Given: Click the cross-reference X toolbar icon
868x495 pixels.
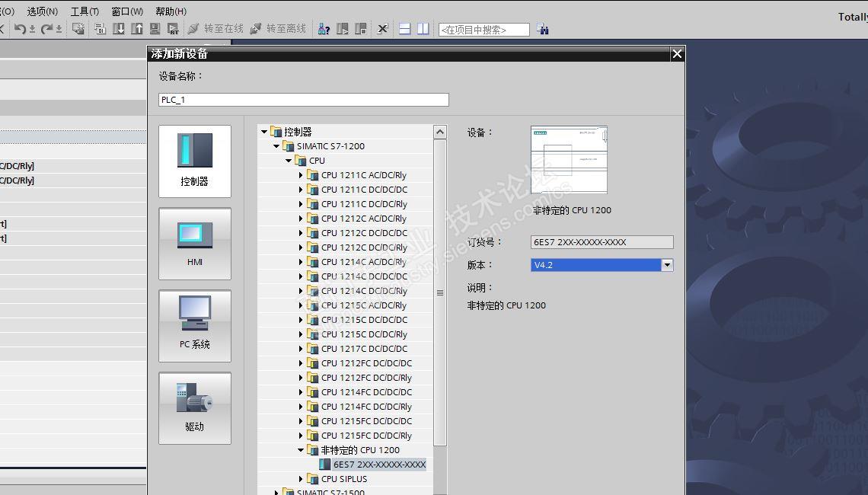Looking at the screenshot, I should [x=382, y=29].
